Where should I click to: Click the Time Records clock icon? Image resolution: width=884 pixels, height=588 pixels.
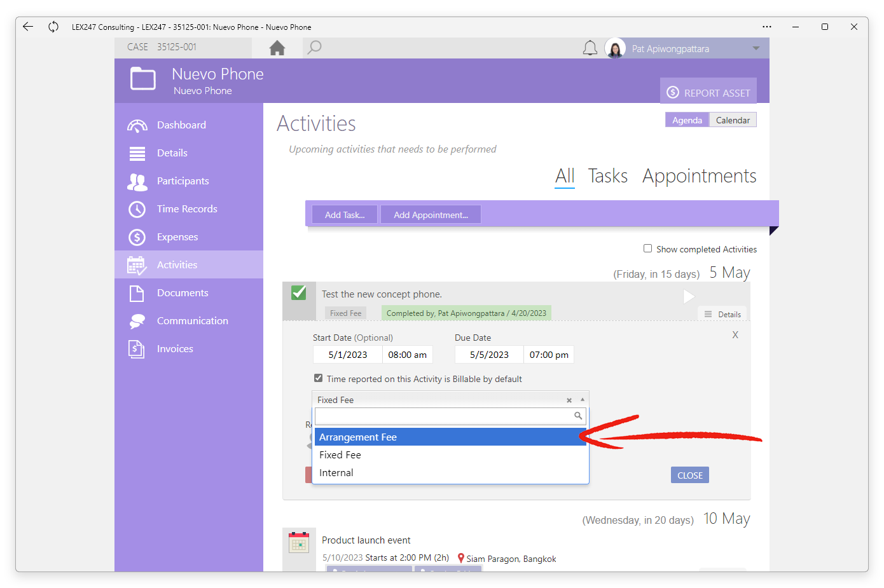point(137,209)
